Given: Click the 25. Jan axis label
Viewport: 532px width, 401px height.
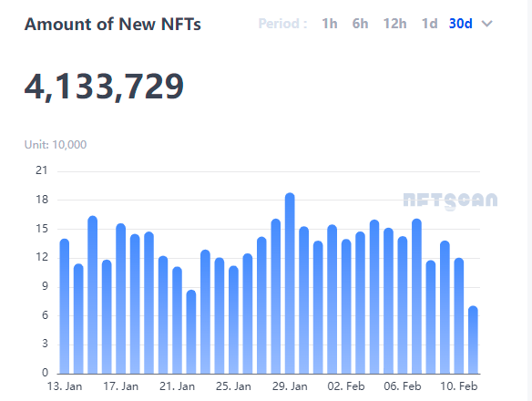Looking at the screenshot, I should (233, 386).
